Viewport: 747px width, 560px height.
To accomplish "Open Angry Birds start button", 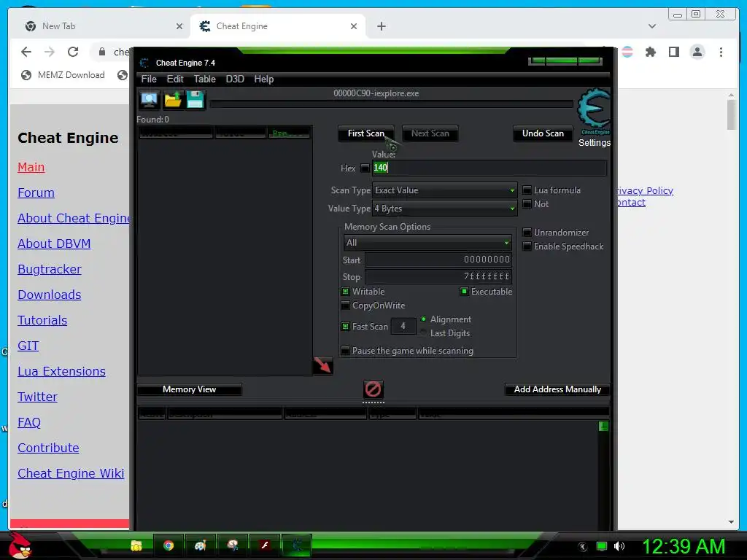I will (20, 545).
